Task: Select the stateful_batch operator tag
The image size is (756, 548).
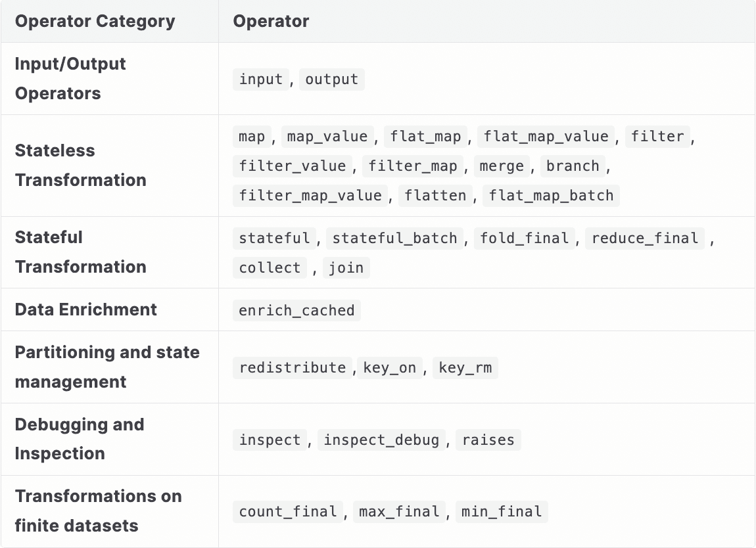Action: [x=394, y=238]
